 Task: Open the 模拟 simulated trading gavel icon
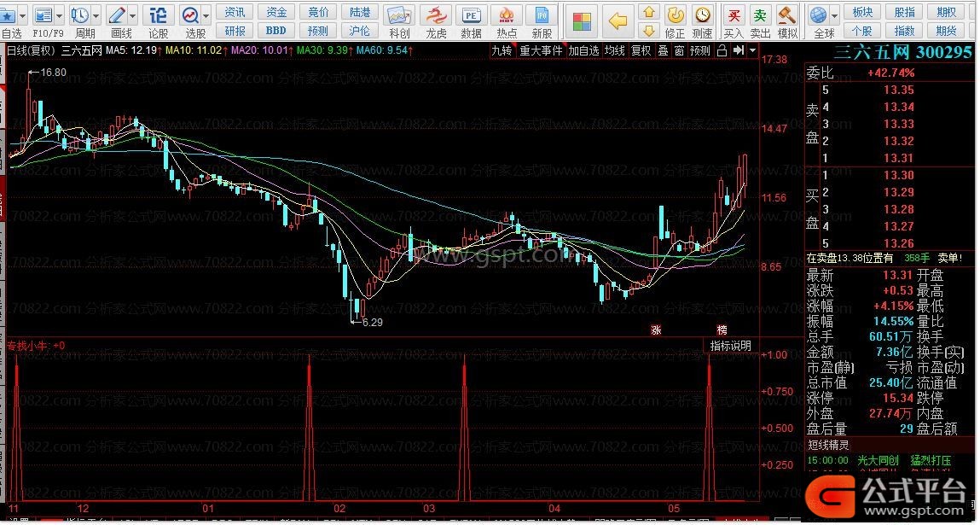click(x=787, y=15)
